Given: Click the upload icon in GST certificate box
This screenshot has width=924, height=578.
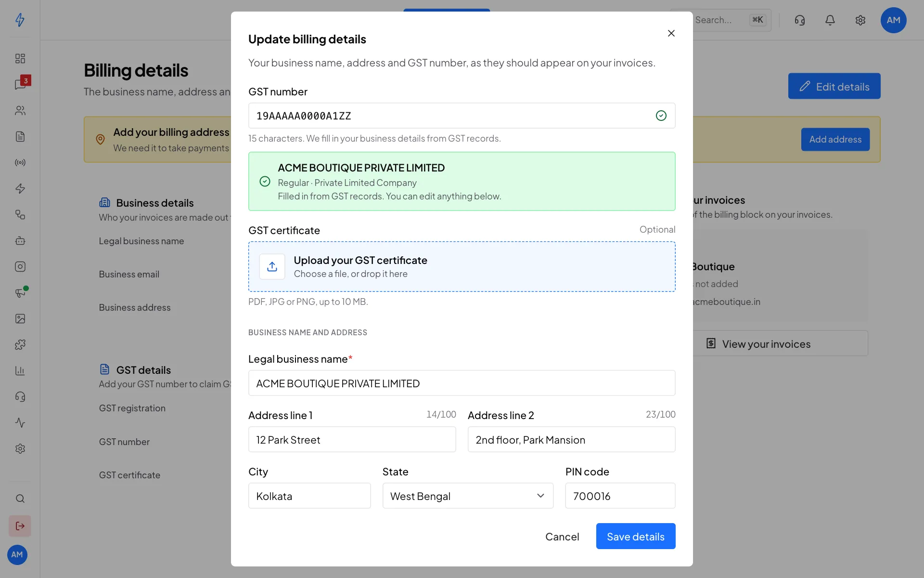Looking at the screenshot, I should [272, 266].
